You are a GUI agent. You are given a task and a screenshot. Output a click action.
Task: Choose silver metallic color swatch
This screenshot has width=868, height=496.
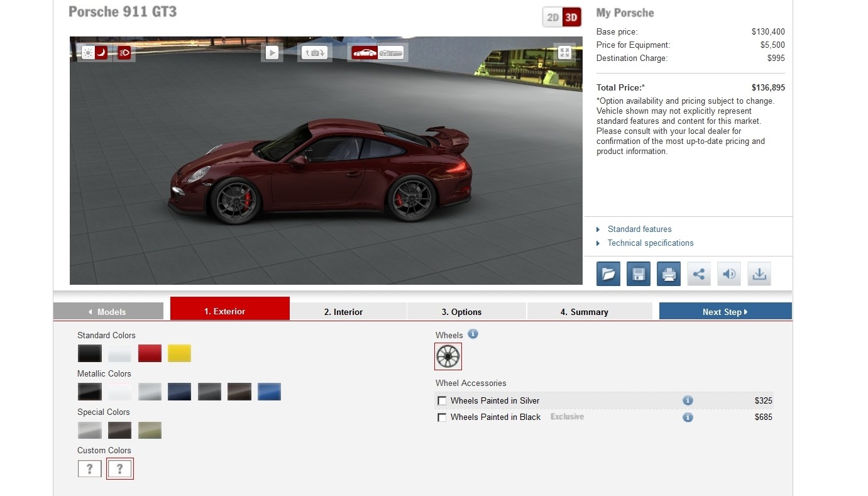tap(150, 392)
